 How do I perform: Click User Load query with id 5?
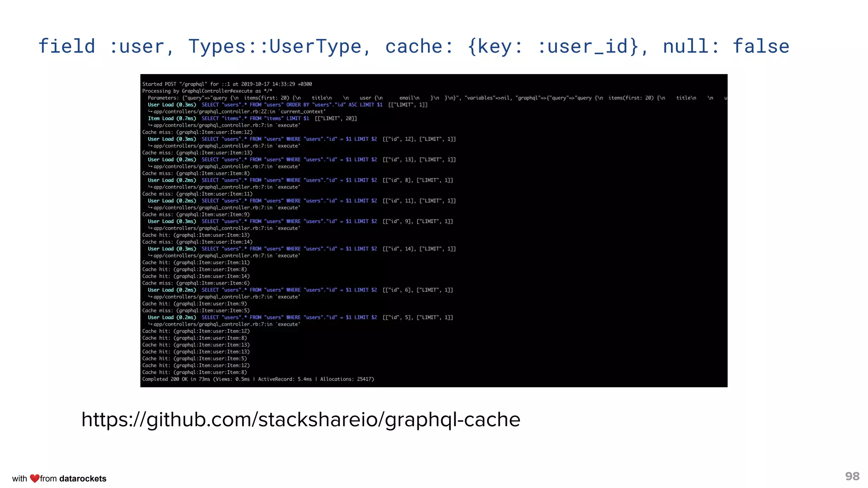click(300, 317)
